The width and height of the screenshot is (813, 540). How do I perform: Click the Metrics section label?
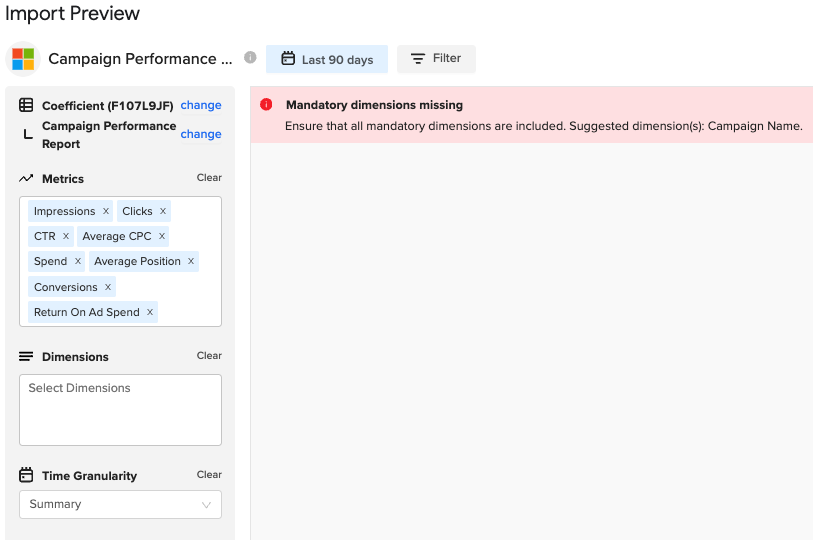coord(63,179)
